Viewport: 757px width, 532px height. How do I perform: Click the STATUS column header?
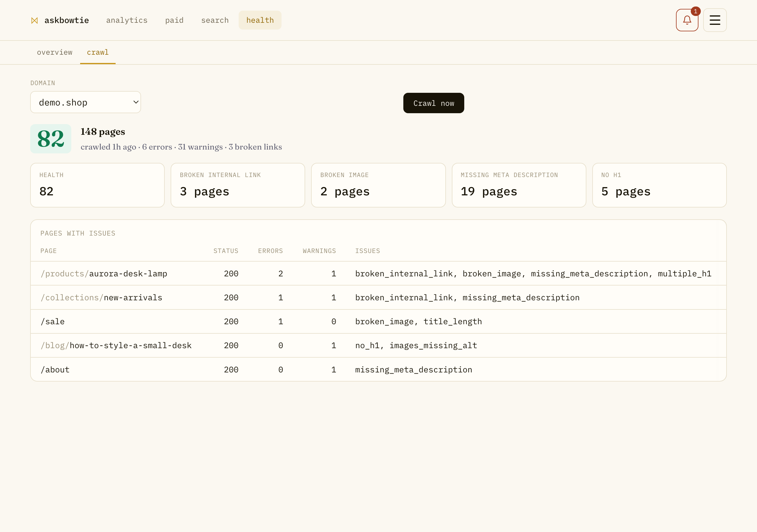tap(226, 251)
